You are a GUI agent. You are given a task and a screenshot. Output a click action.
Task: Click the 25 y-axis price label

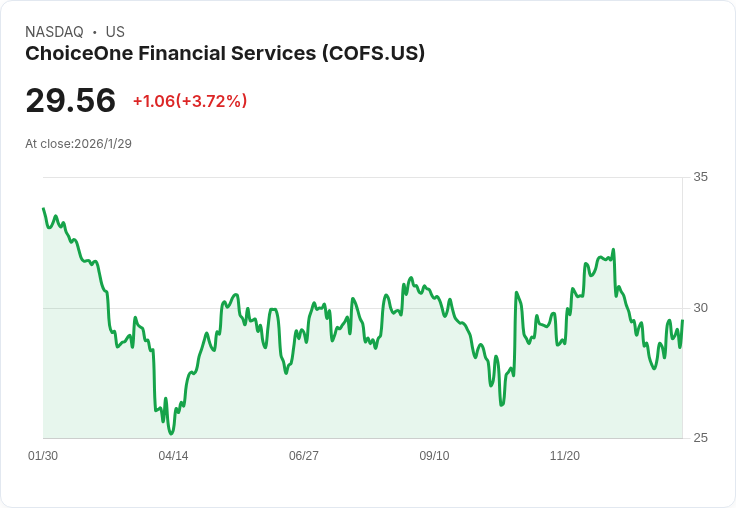(x=700, y=438)
